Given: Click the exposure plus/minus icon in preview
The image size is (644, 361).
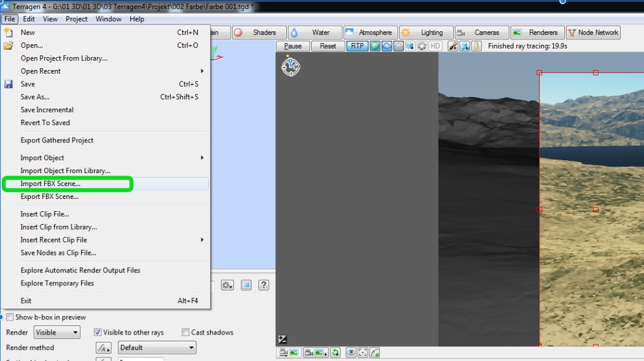Looking at the screenshot, I should [x=282, y=339].
